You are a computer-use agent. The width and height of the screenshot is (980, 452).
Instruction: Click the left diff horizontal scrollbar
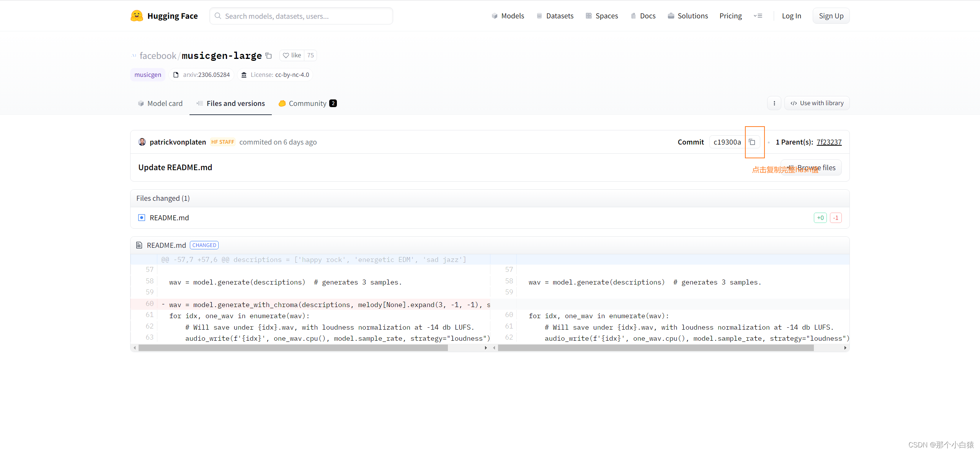click(293, 348)
